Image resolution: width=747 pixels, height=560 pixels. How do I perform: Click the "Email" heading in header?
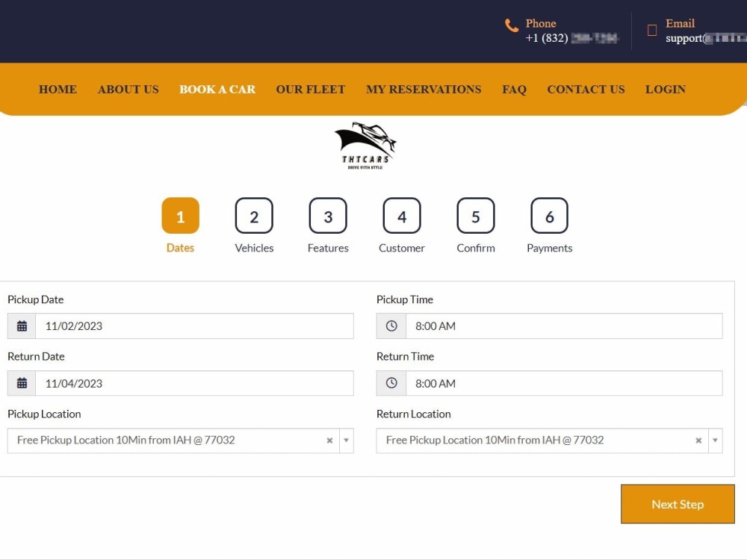click(680, 23)
